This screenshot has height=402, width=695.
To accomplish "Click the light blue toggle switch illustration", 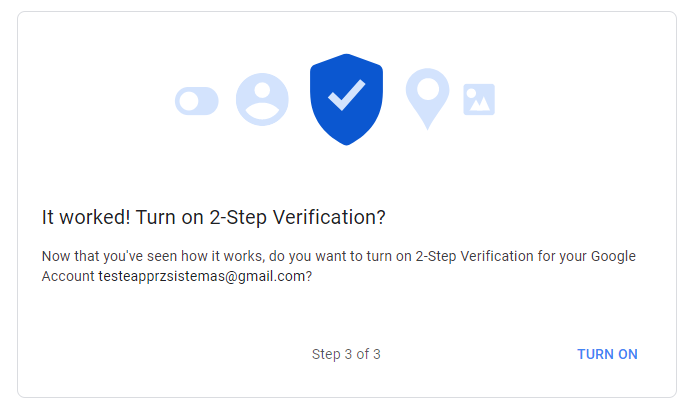I will (x=197, y=101).
